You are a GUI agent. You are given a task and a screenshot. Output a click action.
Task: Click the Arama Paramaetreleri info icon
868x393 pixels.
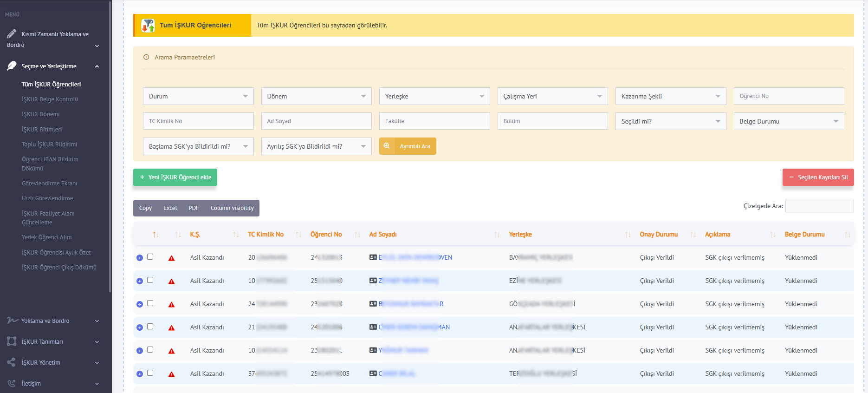coord(146,57)
